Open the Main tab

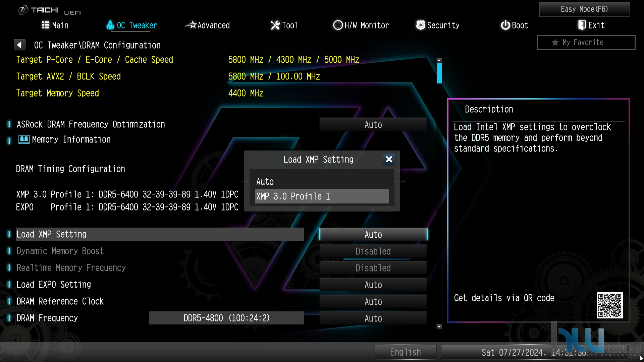click(x=55, y=25)
